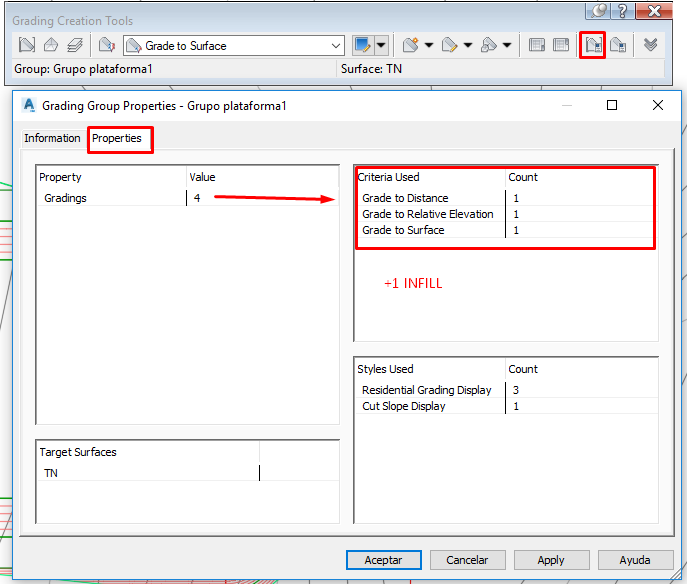The image size is (687, 584).
Task: Click the Criteria Used column header
Action: 430,177
